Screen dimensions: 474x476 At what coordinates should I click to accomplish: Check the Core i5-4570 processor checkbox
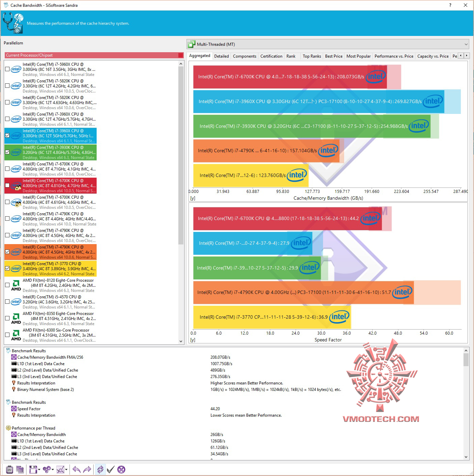[7, 302]
